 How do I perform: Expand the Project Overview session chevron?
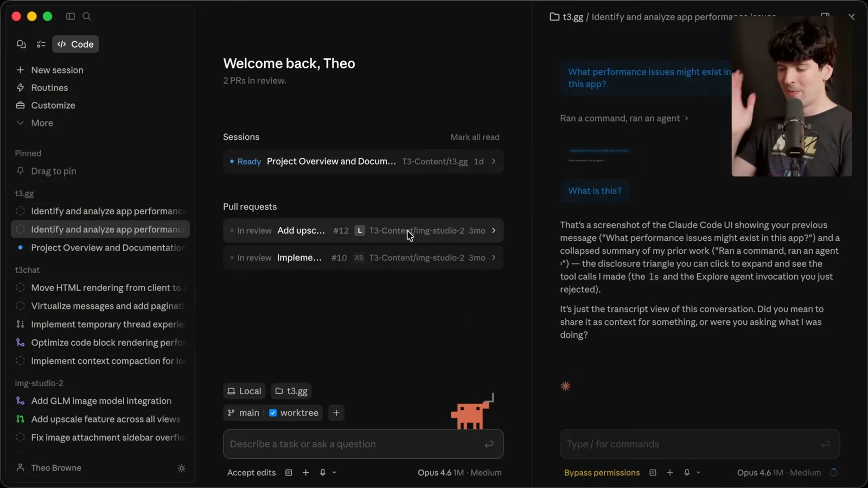[x=494, y=162]
